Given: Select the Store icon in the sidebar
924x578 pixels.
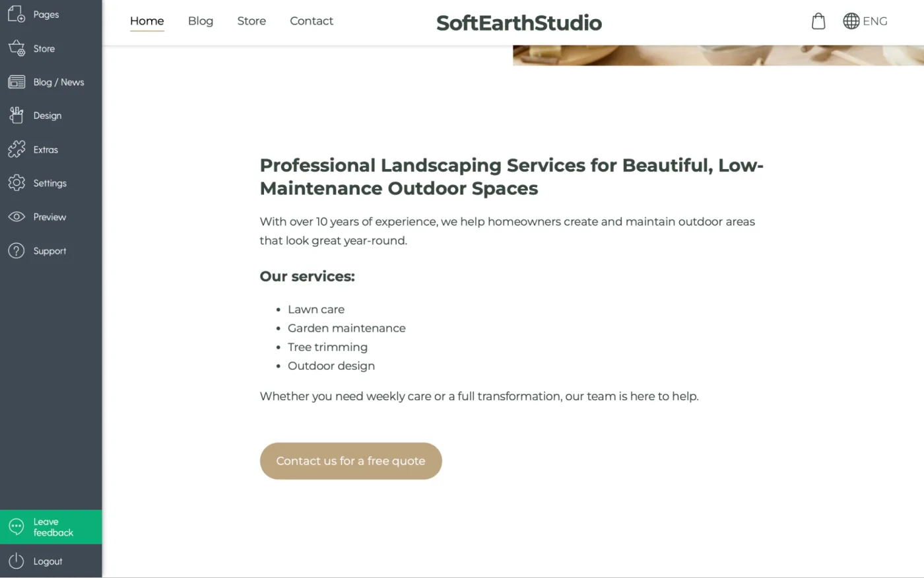Looking at the screenshot, I should pyautogui.click(x=16, y=48).
